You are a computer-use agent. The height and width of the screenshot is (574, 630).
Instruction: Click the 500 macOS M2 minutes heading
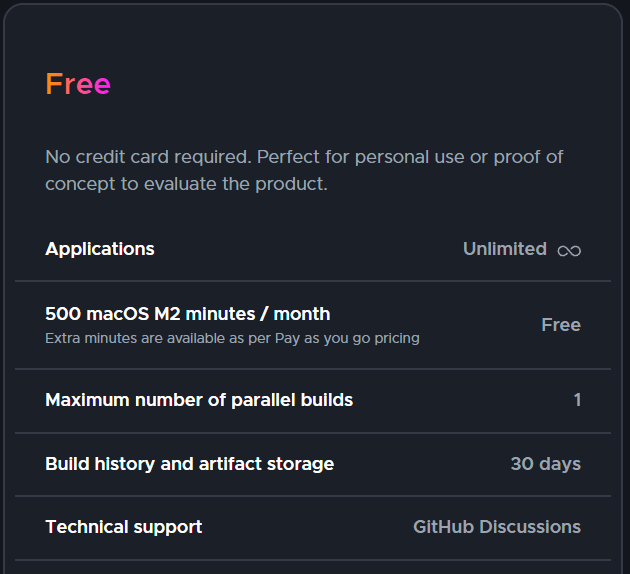(x=188, y=314)
